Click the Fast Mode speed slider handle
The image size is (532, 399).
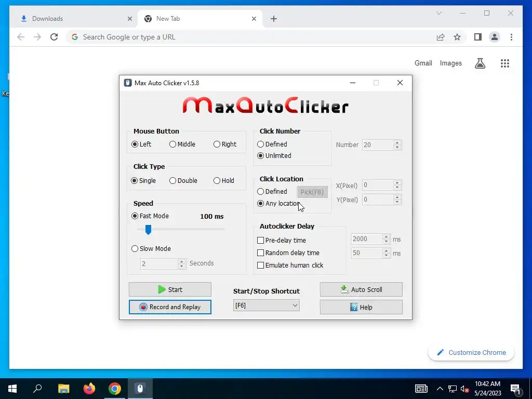click(x=148, y=230)
